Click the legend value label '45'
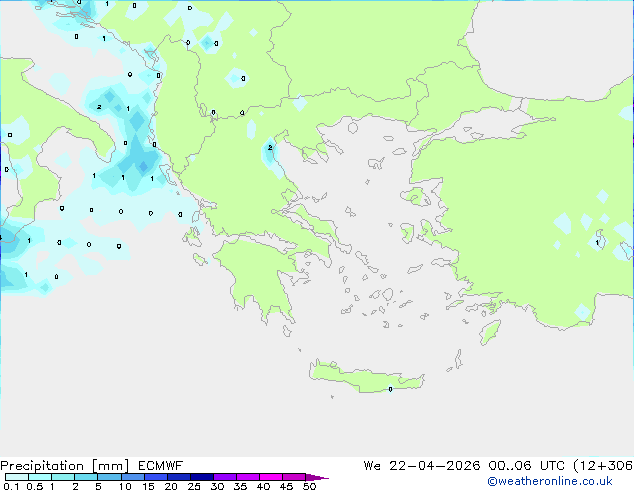This screenshot has height=490, width=634. (x=286, y=486)
